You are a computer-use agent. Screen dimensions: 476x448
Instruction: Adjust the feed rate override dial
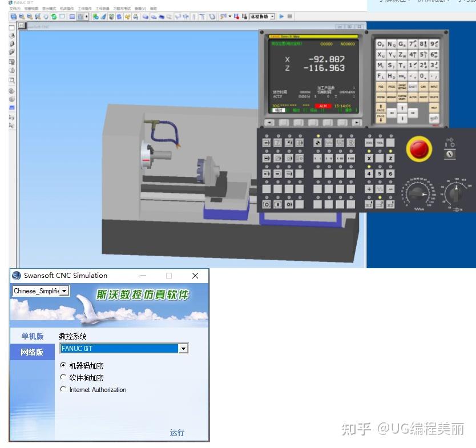click(417, 193)
